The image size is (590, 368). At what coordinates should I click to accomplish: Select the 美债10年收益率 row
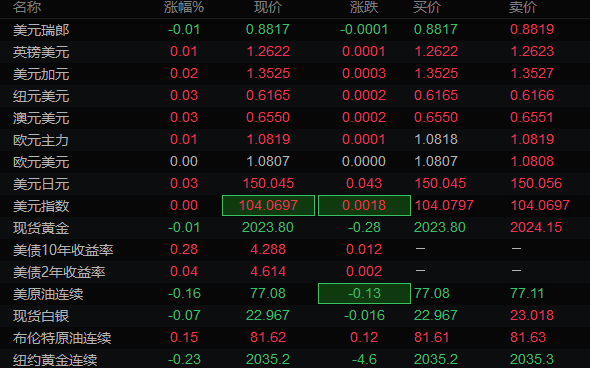point(295,250)
